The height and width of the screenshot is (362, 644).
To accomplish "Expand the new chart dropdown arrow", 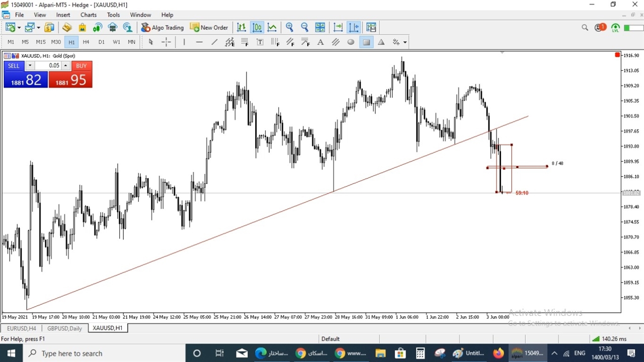I will tap(19, 28).
